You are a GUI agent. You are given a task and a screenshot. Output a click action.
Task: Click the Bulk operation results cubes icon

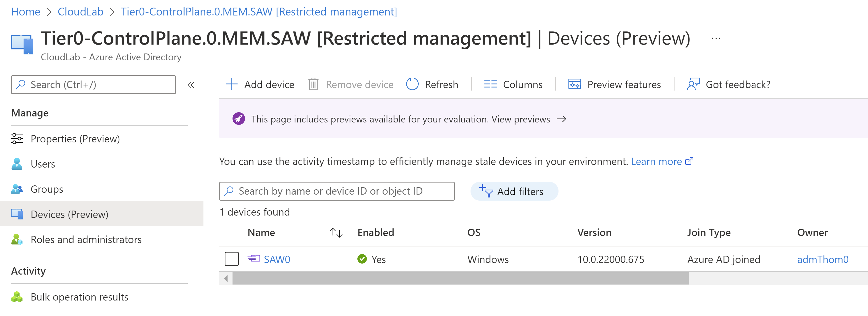17,297
